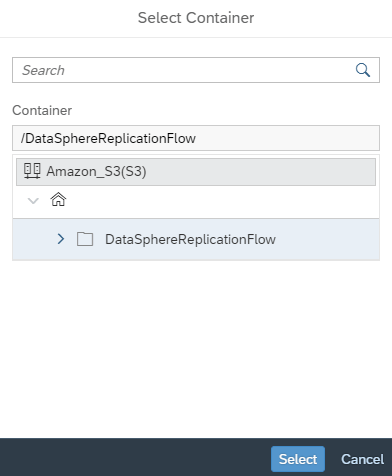
Task: Select the home root row in tree
Action: point(196,201)
